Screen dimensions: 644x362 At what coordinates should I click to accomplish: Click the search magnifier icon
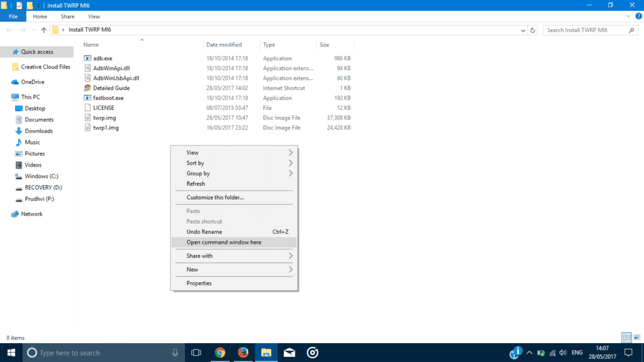[x=631, y=30]
